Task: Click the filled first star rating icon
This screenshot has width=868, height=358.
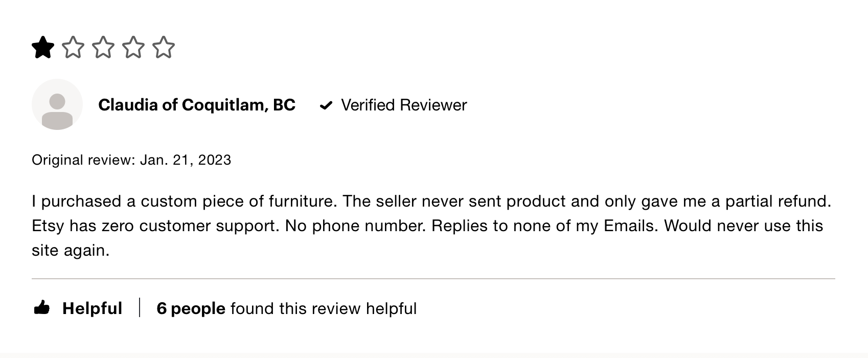Action: pyautogui.click(x=42, y=48)
